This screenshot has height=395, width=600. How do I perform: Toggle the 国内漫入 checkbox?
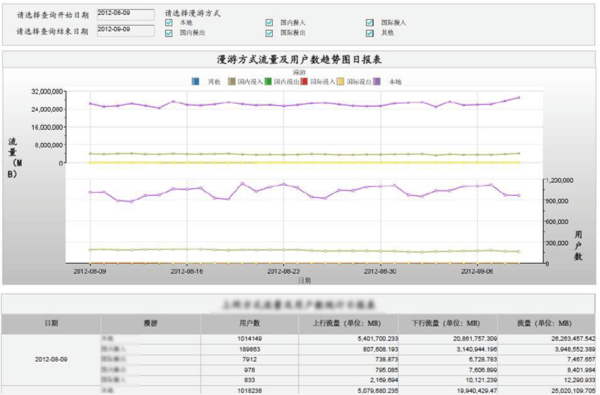tap(269, 23)
